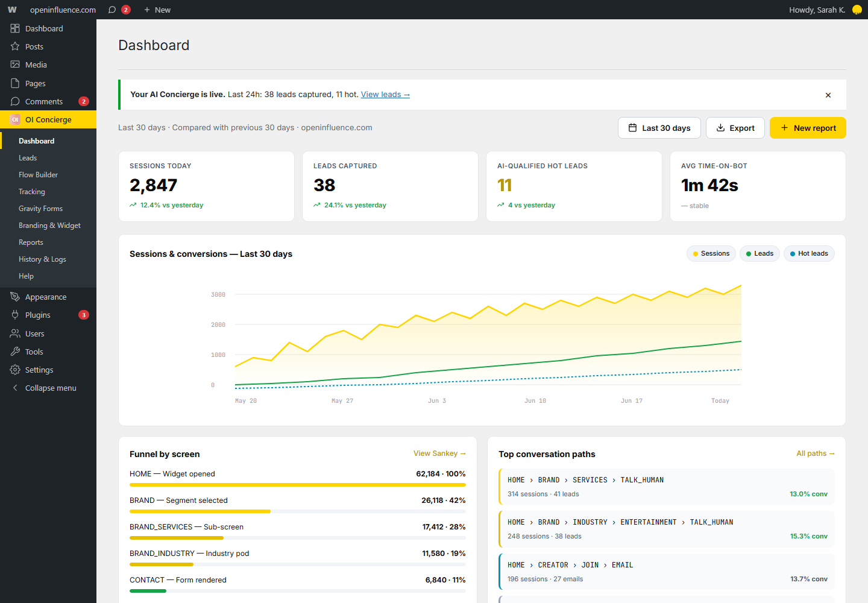Toggle the Sessions series in chart legend
Image resolution: width=868 pixels, height=603 pixels.
711,254
